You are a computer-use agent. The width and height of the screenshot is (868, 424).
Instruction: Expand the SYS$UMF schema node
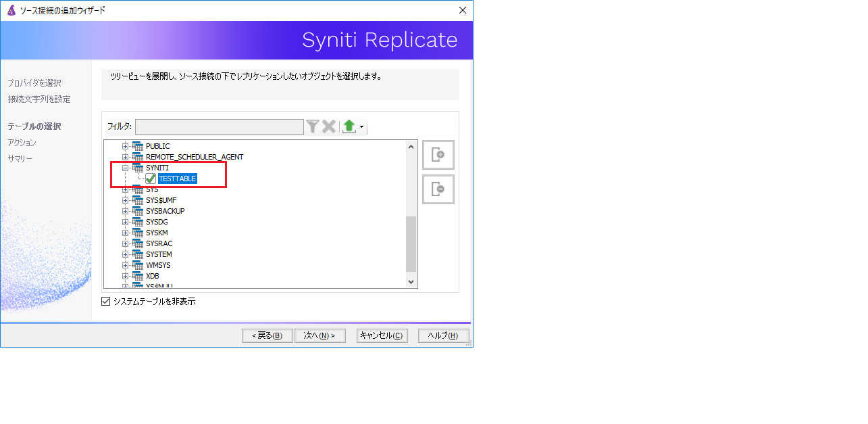click(x=125, y=200)
